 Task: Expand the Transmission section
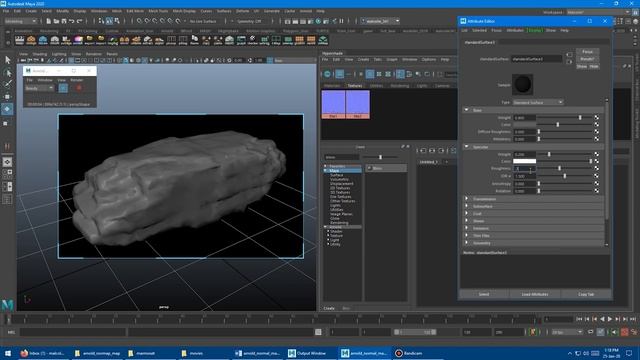coord(467,199)
